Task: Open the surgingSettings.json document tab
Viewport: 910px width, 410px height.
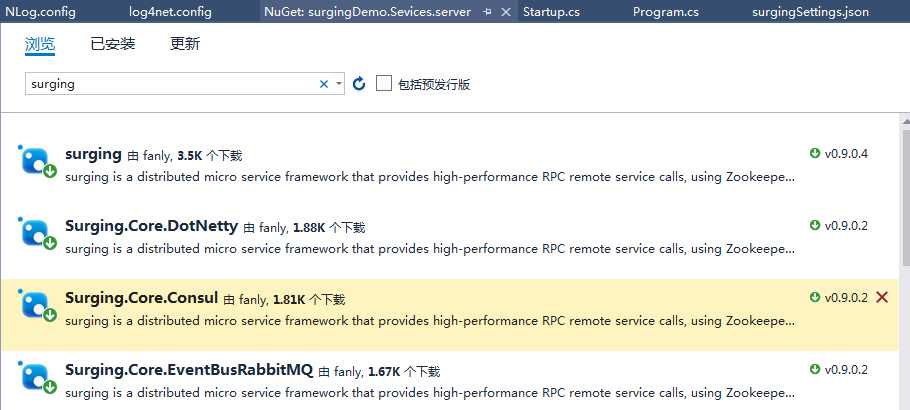Action: (x=810, y=12)
